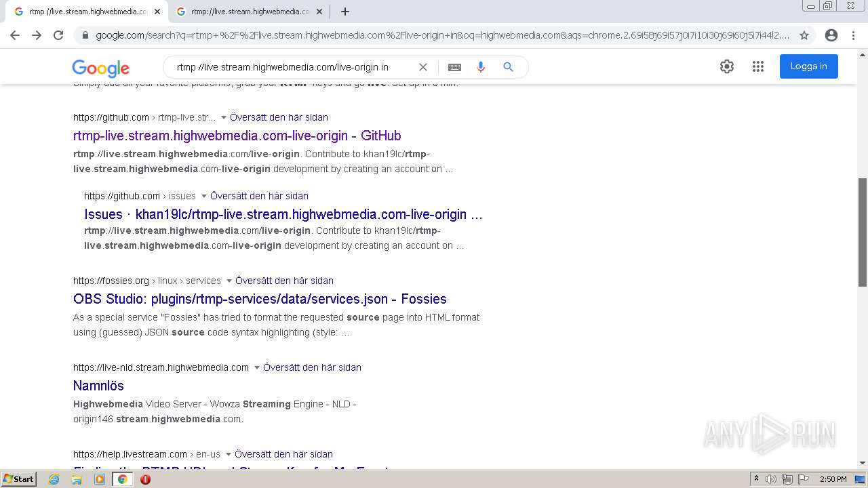Screen dimensions: 868x488
Task: Click https://help.livestream.com breadcrumb text
Action: coord(130,454)
